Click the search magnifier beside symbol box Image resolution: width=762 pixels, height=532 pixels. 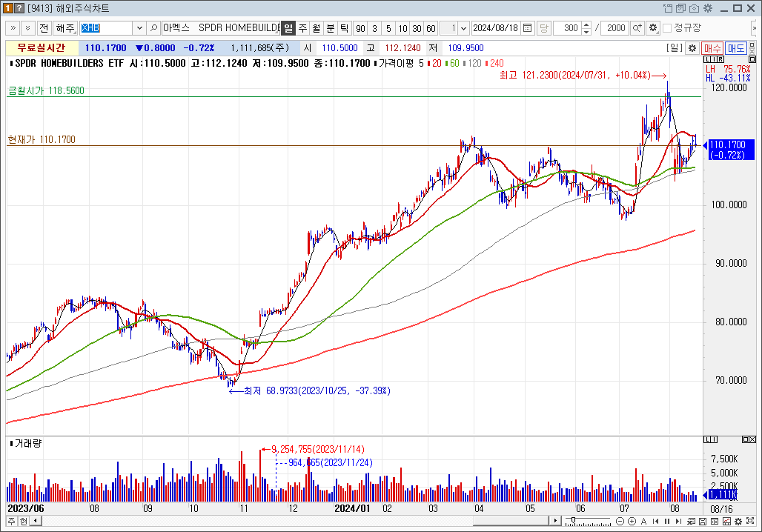[153, 28]
